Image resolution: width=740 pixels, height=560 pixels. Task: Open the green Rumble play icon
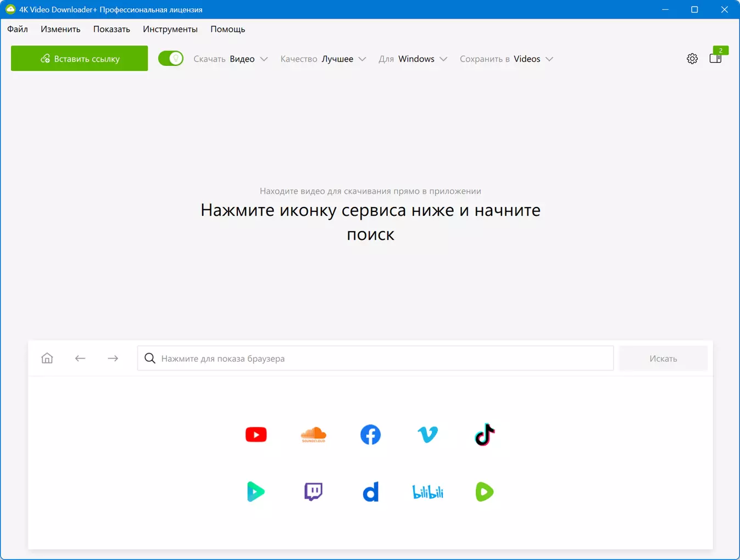485,492
